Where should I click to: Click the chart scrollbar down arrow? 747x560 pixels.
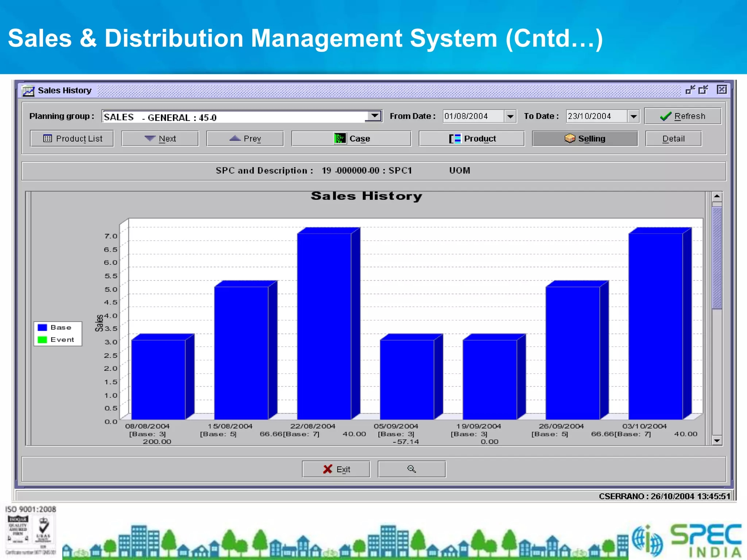pyautogui.click(x=717, y=440)
